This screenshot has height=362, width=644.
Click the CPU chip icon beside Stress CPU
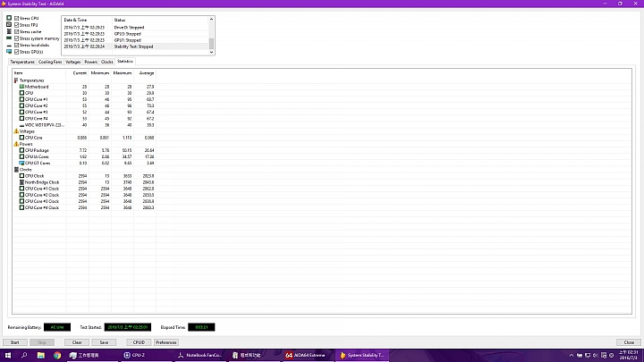point(9,18)
